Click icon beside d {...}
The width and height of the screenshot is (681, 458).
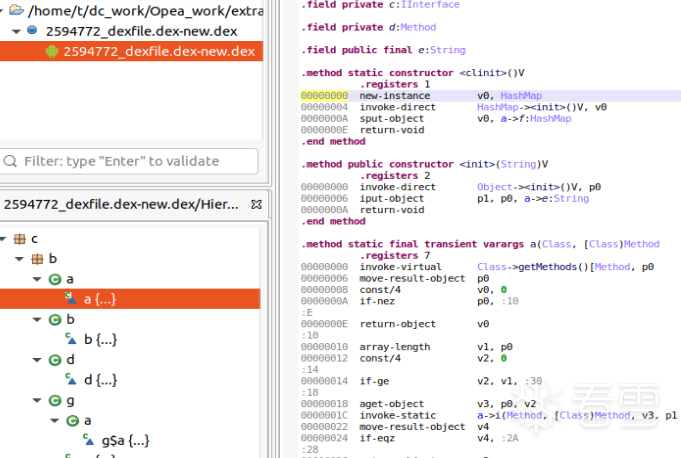71,379
